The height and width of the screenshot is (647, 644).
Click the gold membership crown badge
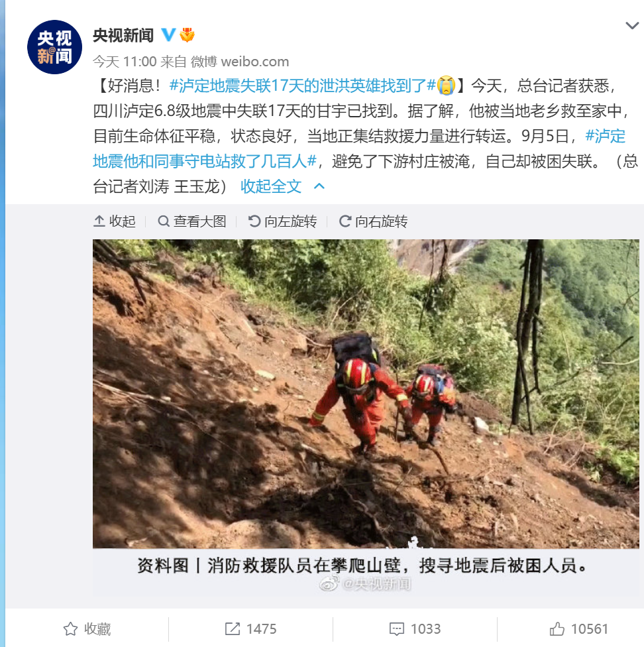pyautogui.click(x=188, y=35)
